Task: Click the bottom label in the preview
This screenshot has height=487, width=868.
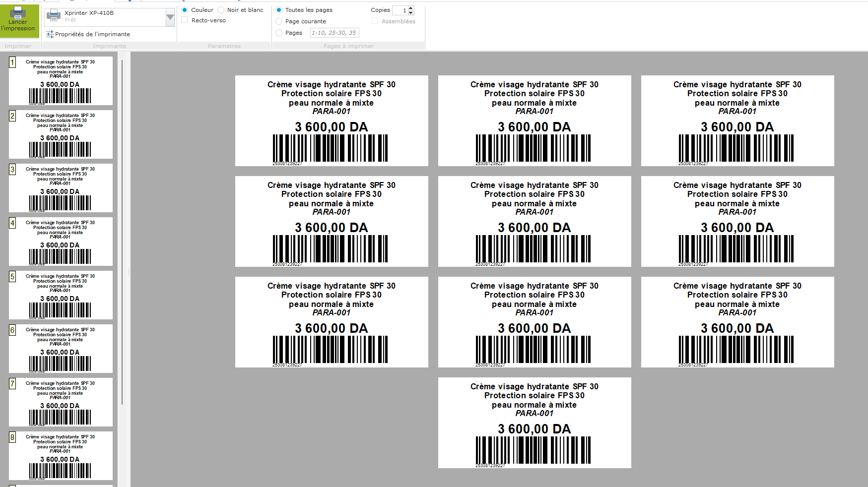Action: (534, 423)
